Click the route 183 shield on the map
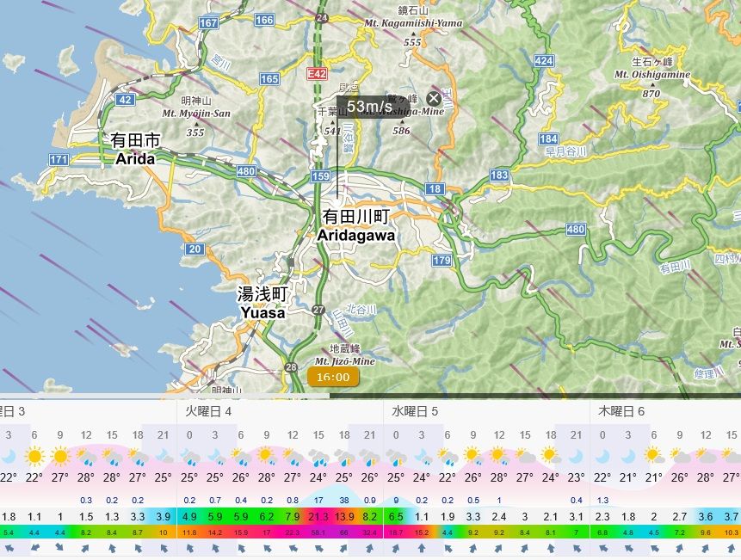The height and width of the screenshot is (560, 741). tap(499, 175)
